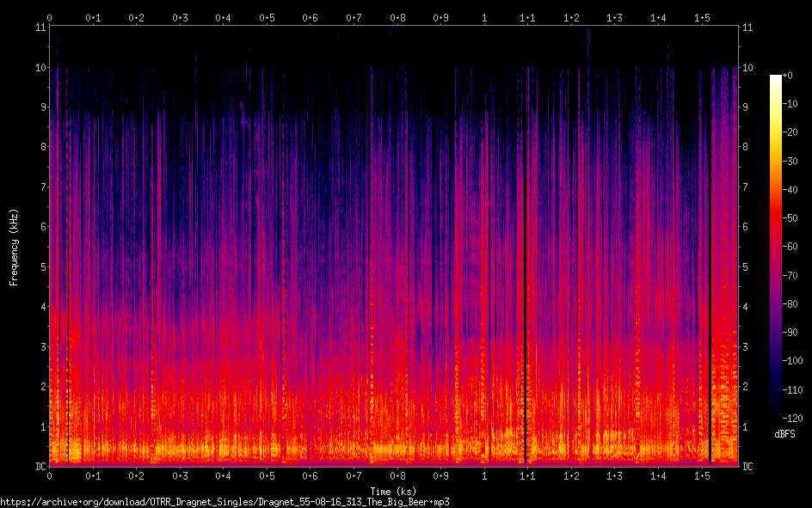Click the 0.5 tick on the bottom time axis
Viewport: 812px width, 508px height.
pyautogui.click(x=267, y=475)
